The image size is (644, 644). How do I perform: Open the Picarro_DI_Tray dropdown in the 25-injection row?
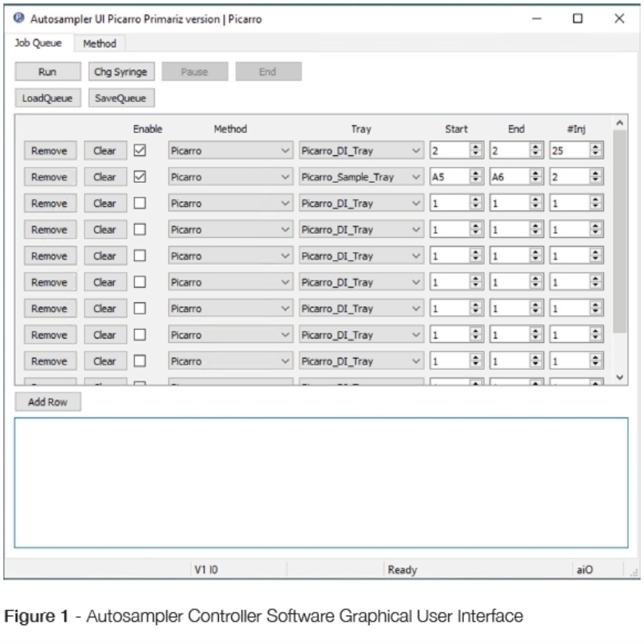361,151
